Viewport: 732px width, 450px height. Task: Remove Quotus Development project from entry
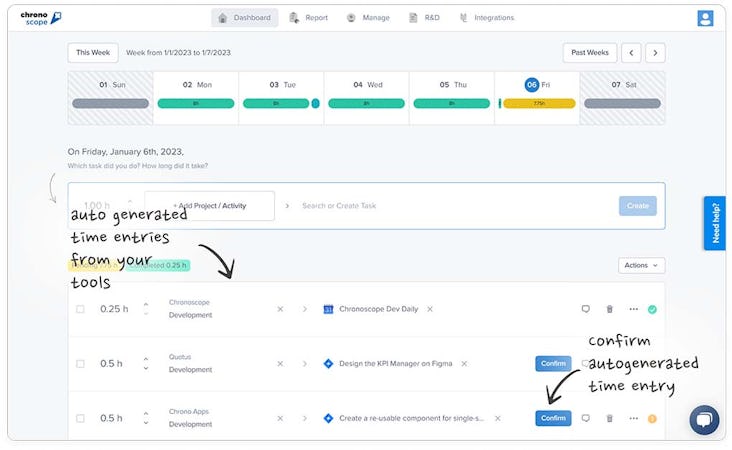(x=280, y=364)
